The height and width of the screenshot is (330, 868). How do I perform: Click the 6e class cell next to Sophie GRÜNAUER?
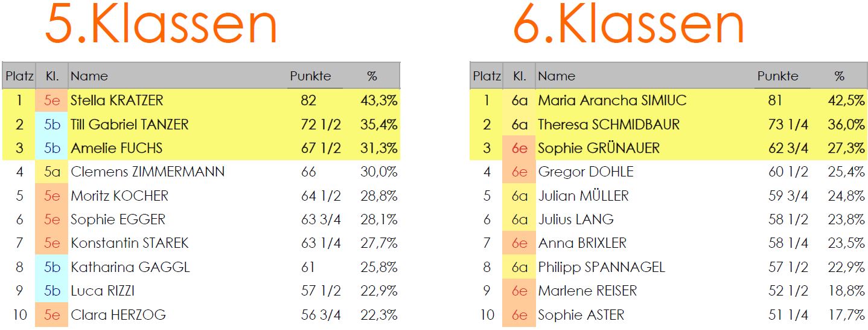coord(520,148)
